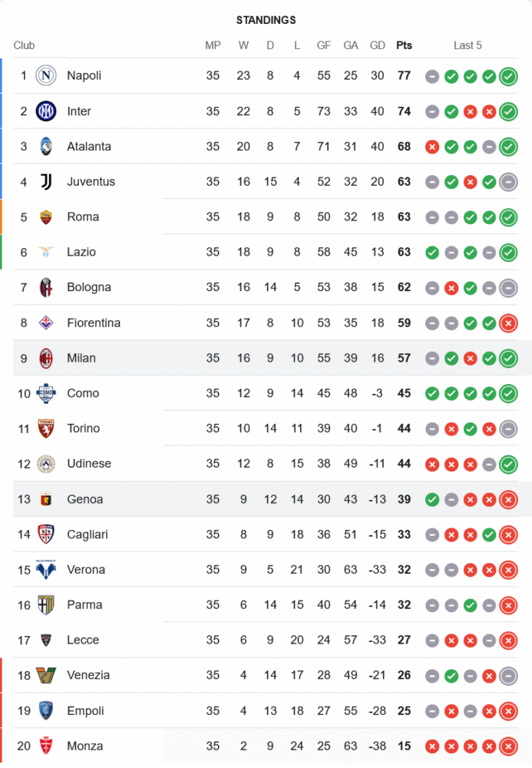Viewport: 532px width, 768px height.
Task: Click the Genoa club crest icon
Action: click(46, 499)
